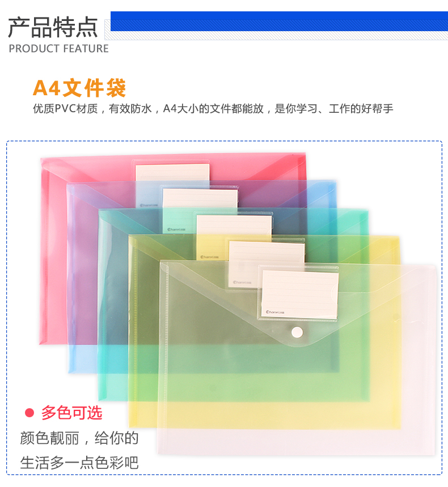Click the blue header banner bar

[279, 21]
